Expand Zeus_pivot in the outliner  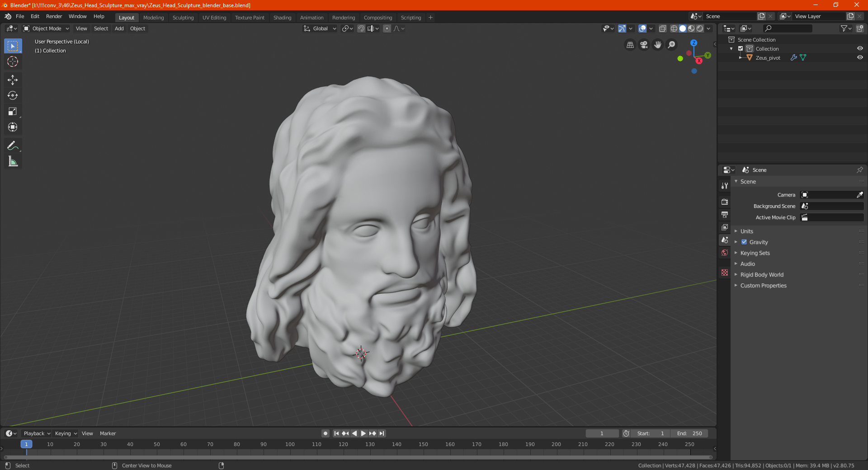(740, 58)
